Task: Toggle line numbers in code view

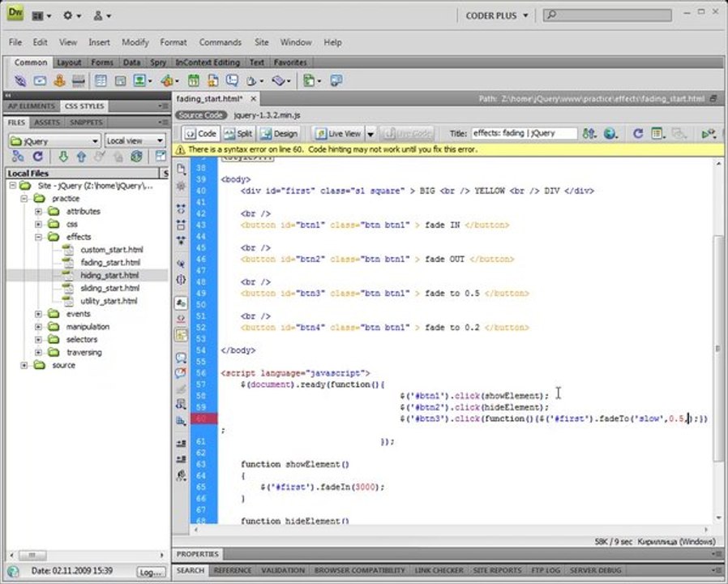Action: click(x=181, y=303)
